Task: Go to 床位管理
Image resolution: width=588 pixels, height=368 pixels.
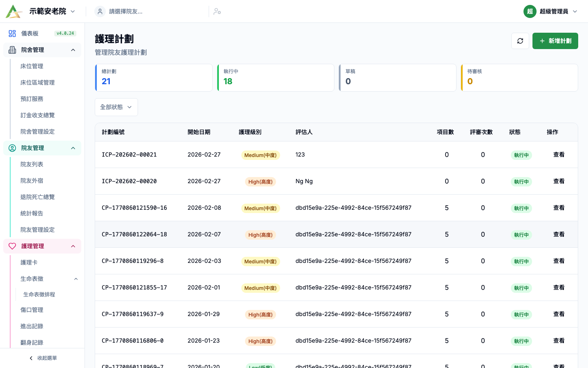Action: tap(32, 66)
